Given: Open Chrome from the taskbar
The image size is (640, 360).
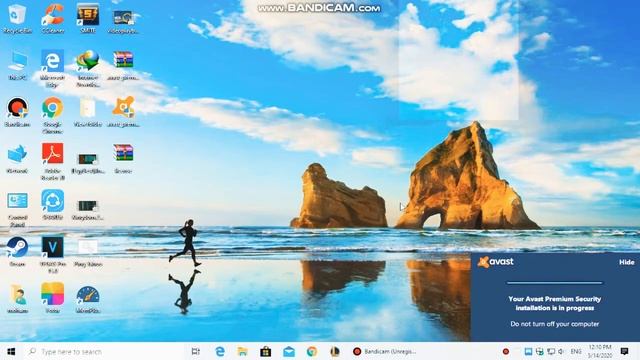Looking at the screenshot, I should pyautogui.click(x=312, y=351).
